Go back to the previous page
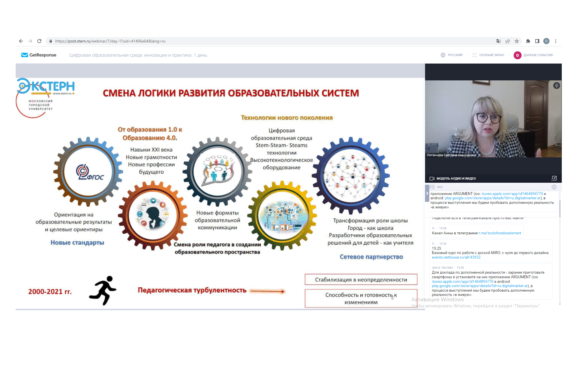Image resolution: width=588 pixels, height=390 pixels. pyautogui.click(x=21, y=41)
